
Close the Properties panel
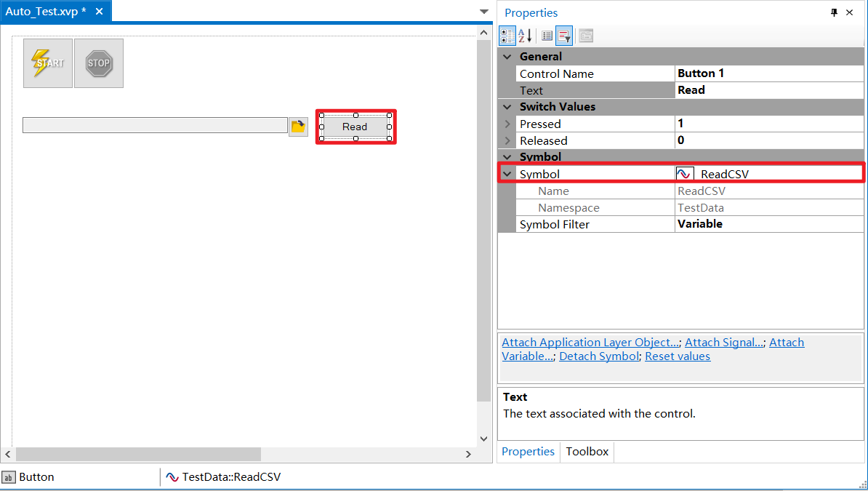[x=850, y=12]
